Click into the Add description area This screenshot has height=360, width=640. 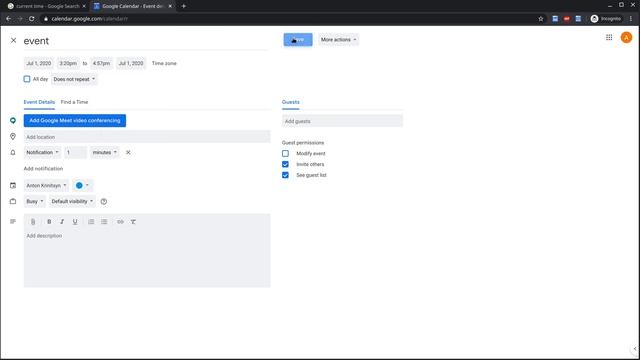point(147,258)
